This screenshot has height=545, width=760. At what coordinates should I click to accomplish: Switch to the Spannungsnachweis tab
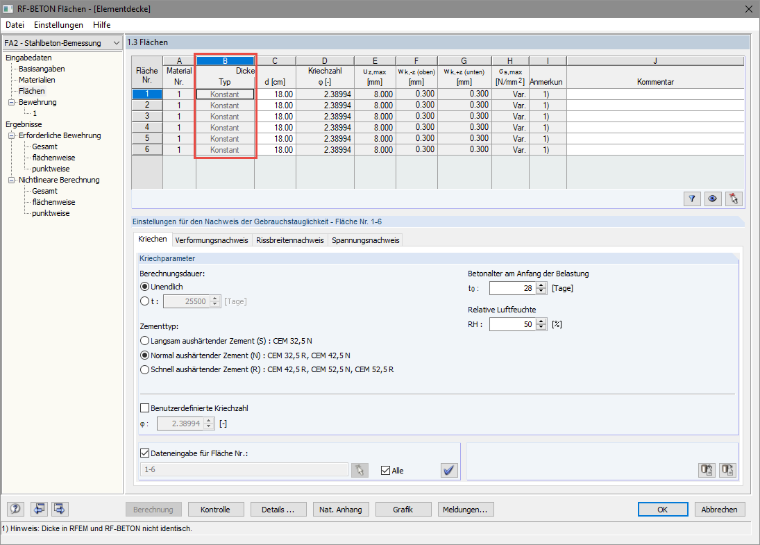365,240
